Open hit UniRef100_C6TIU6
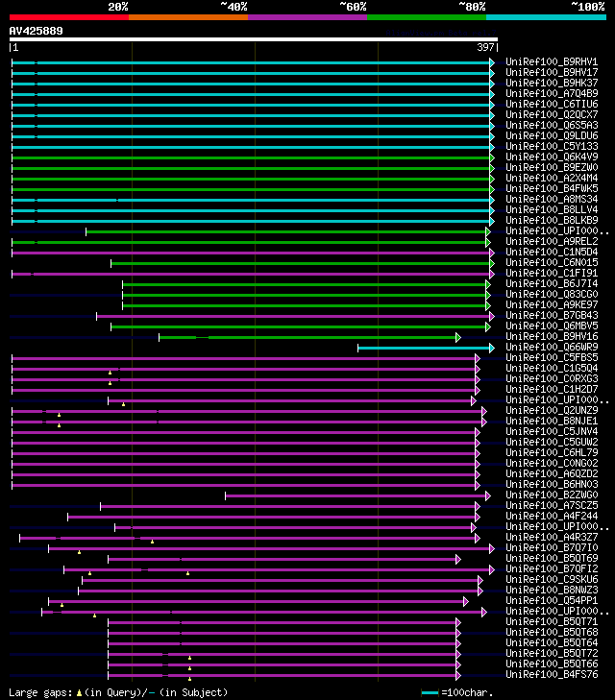Viewport: 615px width, 700px height. click(552, 104)
